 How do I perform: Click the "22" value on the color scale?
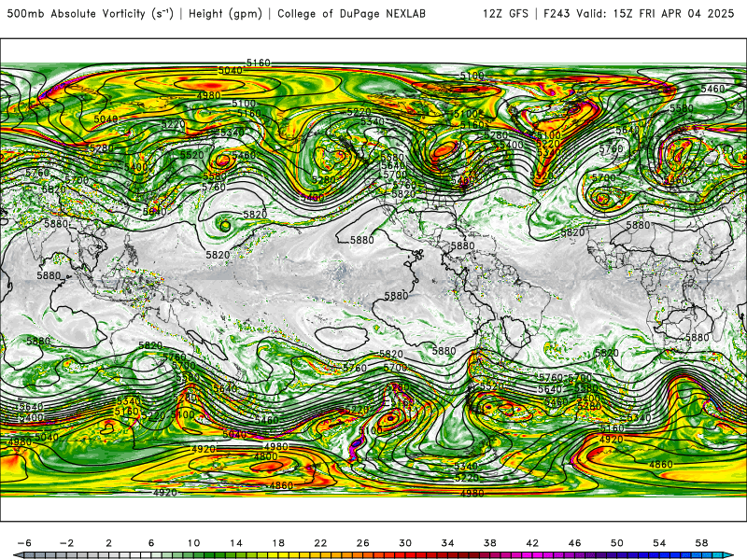pyautogui.click(x=320, y=543)
